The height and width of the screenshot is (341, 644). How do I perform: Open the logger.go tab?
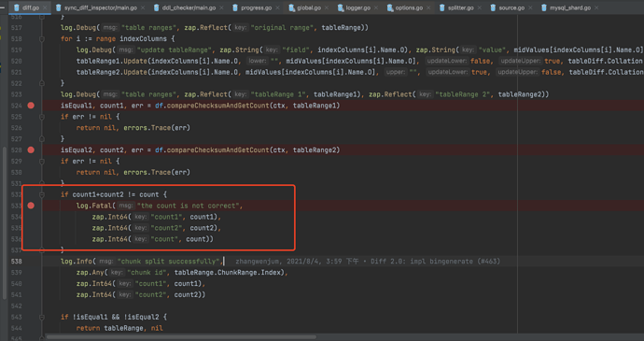coord(358,7)
